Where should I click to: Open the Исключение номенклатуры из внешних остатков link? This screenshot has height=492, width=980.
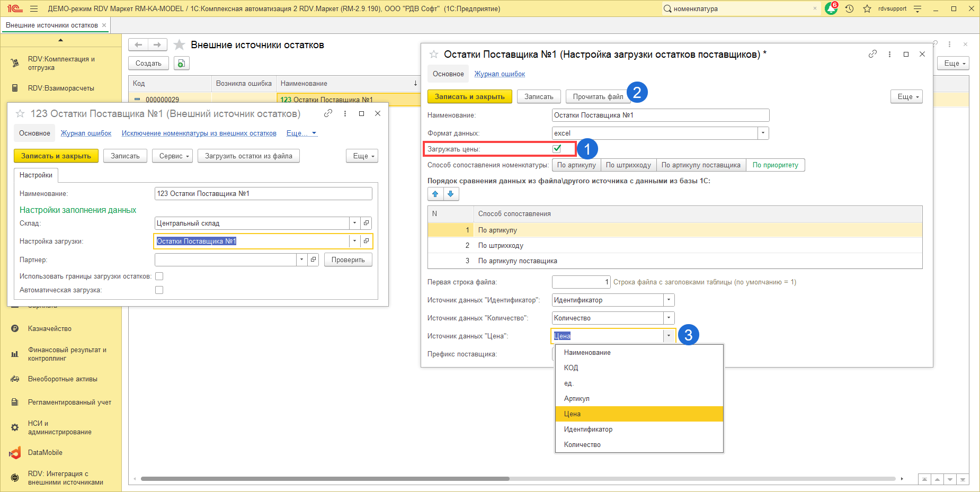199,133
